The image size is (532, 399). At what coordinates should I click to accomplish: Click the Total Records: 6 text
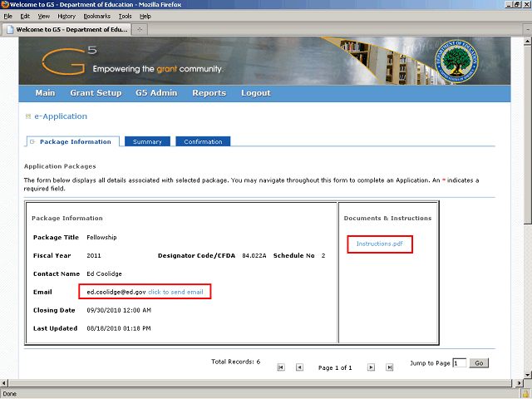tap(235, 362)
